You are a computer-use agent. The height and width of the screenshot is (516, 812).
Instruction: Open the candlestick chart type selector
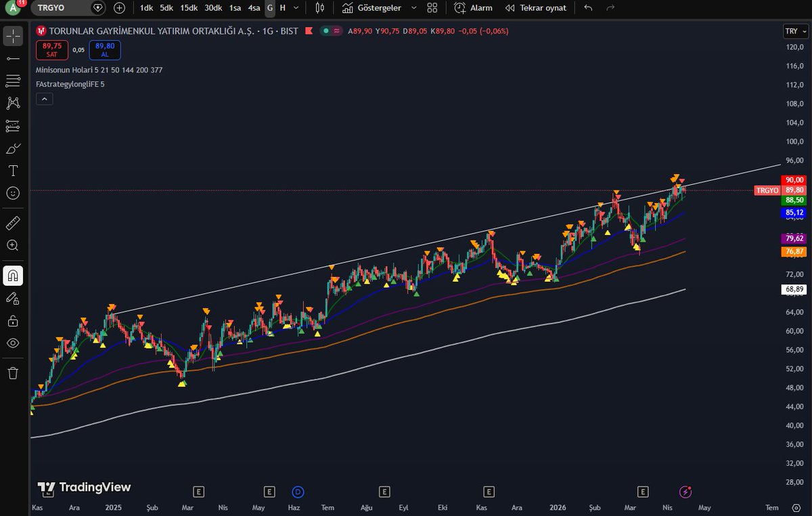(320, 8)
